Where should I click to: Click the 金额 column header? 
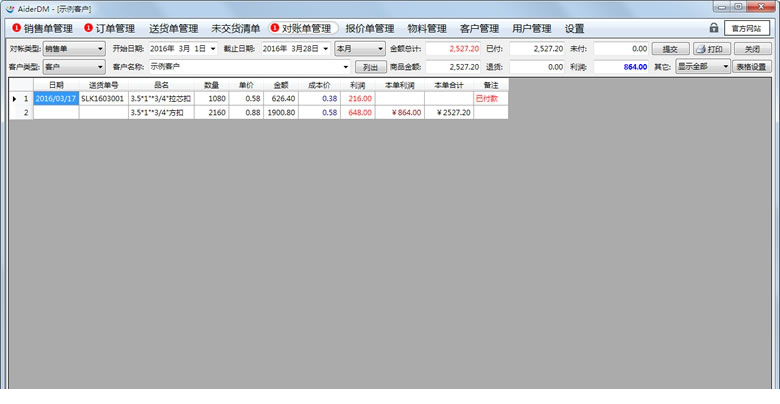coord(281,85)
